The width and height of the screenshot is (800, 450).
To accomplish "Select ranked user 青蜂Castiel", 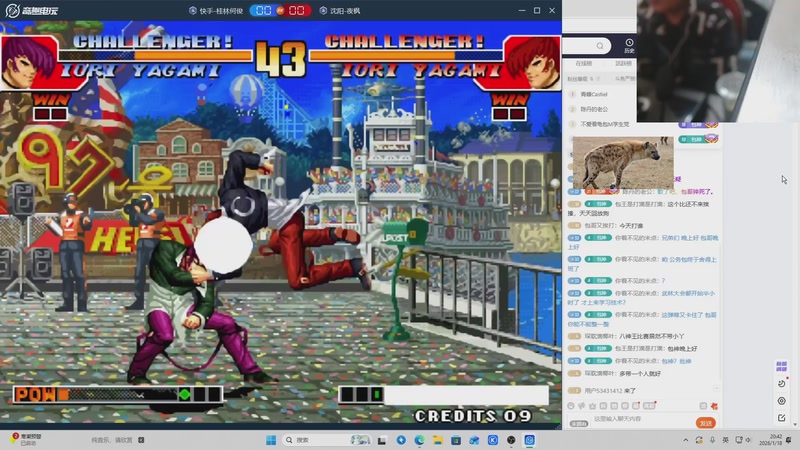I will pos(594,94).
